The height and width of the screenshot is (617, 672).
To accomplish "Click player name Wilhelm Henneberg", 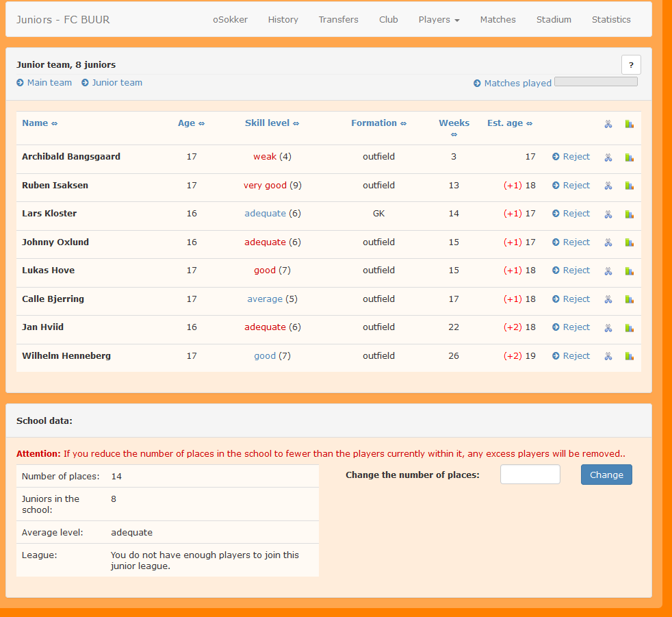I will 66,356.
